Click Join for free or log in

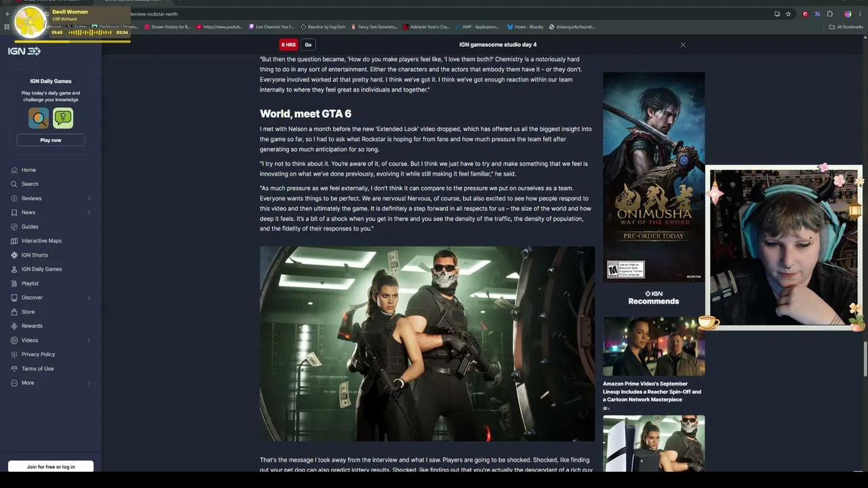pyautogui.click(x=51, y=466)
